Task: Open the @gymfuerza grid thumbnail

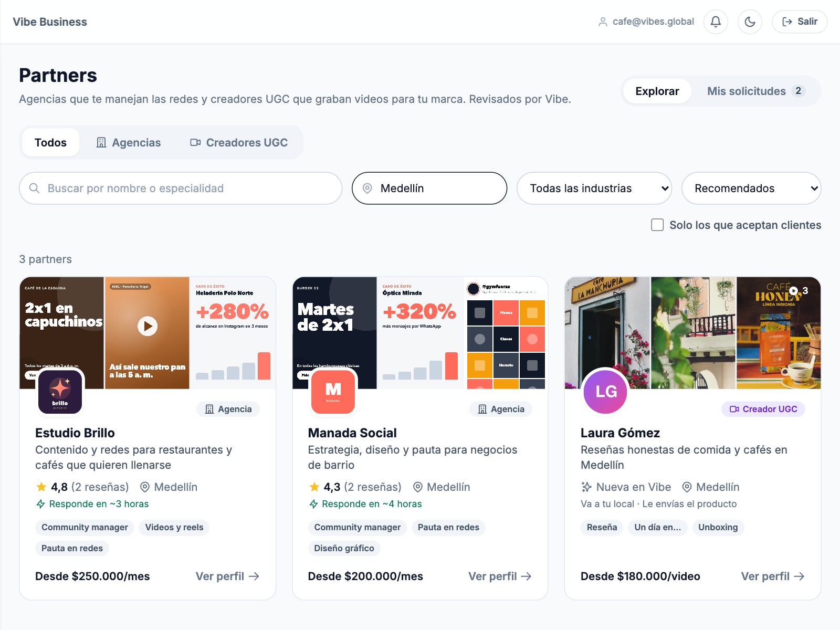Action: pos(506,333)
